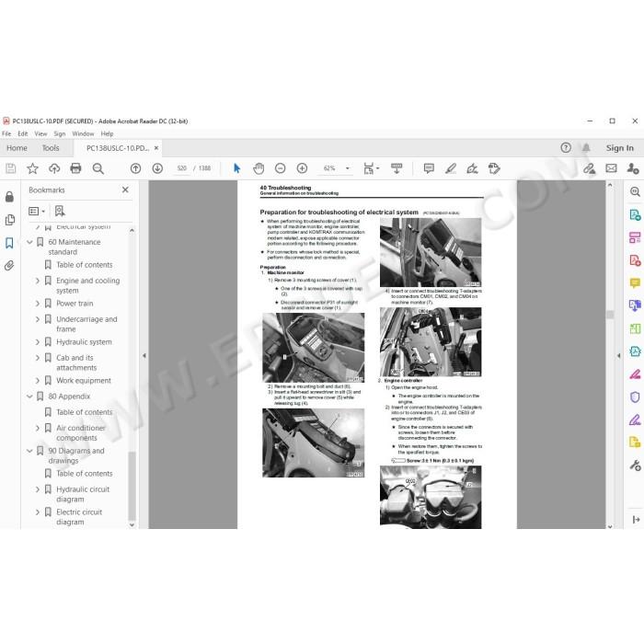
Task: Send file by email envelope icon
Action: tap(611, 168)
